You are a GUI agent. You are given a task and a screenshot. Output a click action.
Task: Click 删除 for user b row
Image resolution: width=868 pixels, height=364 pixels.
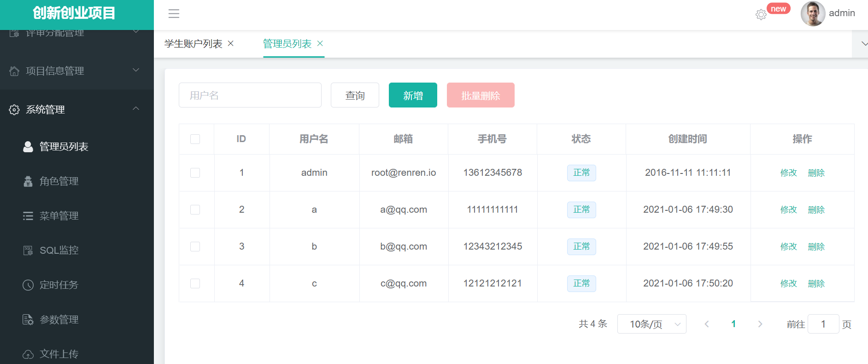(816, 246)
